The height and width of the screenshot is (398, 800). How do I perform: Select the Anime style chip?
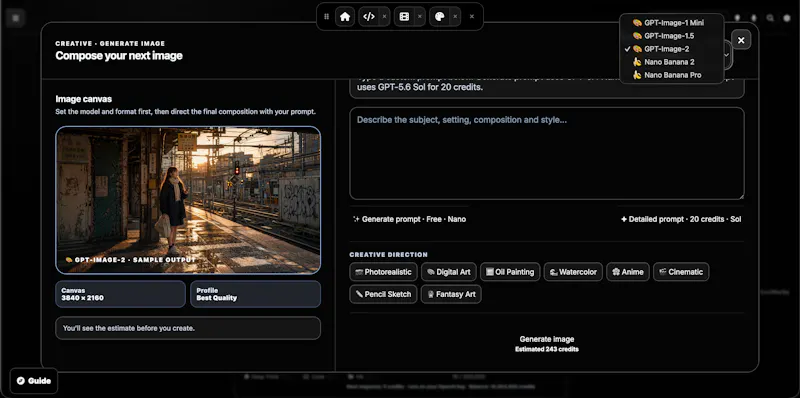click(x=628, y=272)
